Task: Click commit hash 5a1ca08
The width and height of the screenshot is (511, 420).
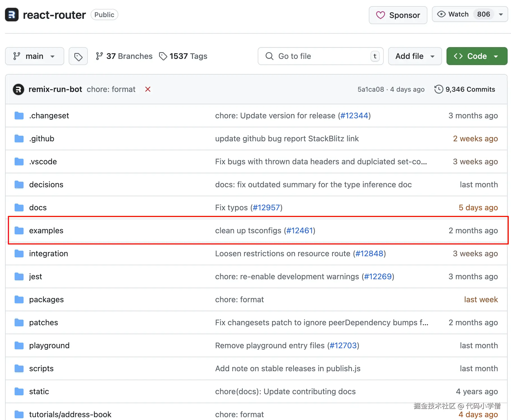Action: tap(370, 89)
